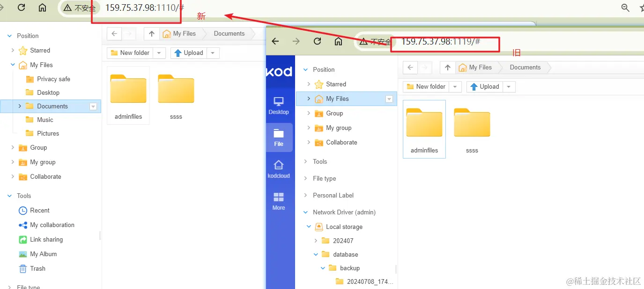Click file-manager up arrow in front window
644x289 pixels.
click(447, 68)
